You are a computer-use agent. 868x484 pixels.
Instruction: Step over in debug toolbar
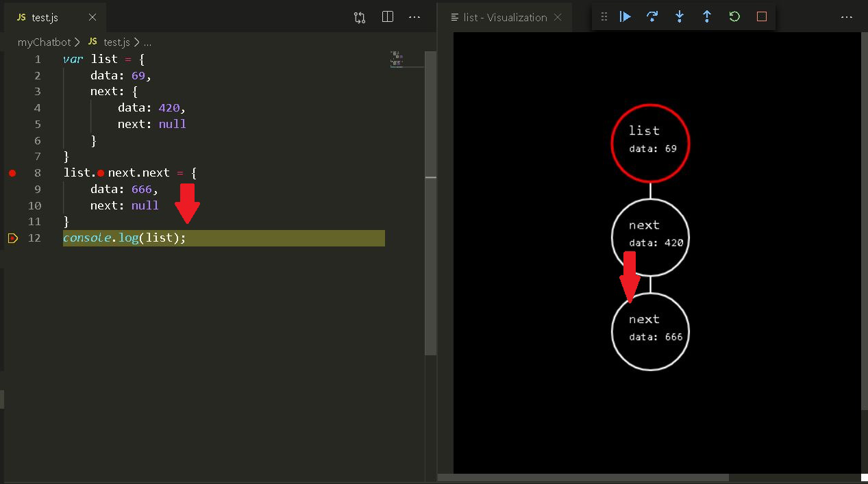(x=652, y=16)
